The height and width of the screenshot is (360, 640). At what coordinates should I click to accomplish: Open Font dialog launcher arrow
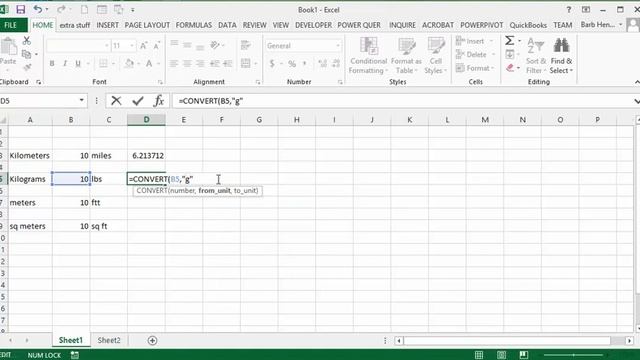point(160,82)
